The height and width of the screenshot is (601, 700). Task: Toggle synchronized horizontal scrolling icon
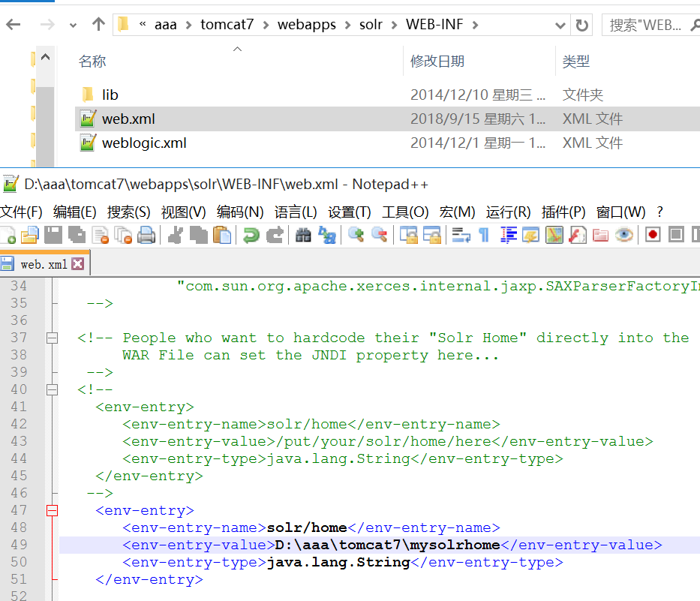(x=431, y=235)
